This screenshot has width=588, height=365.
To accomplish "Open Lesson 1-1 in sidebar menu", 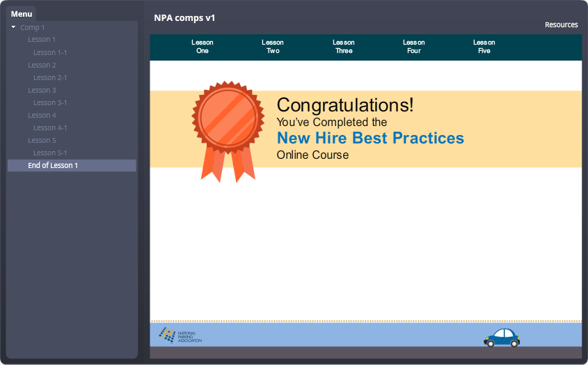I will (50, 52).
